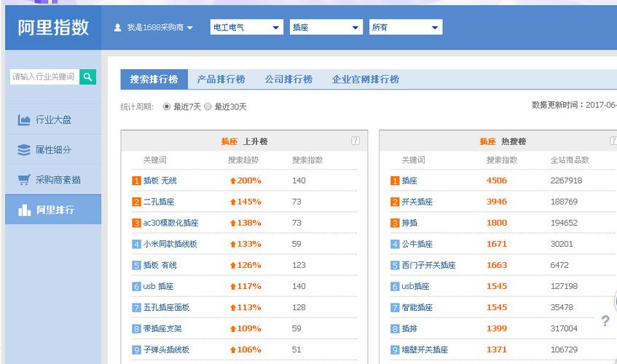The image size is (617, 364).
Task: Open 热搜榜 keyword link 墙壁开关插座
Action: tap(425, 350)
